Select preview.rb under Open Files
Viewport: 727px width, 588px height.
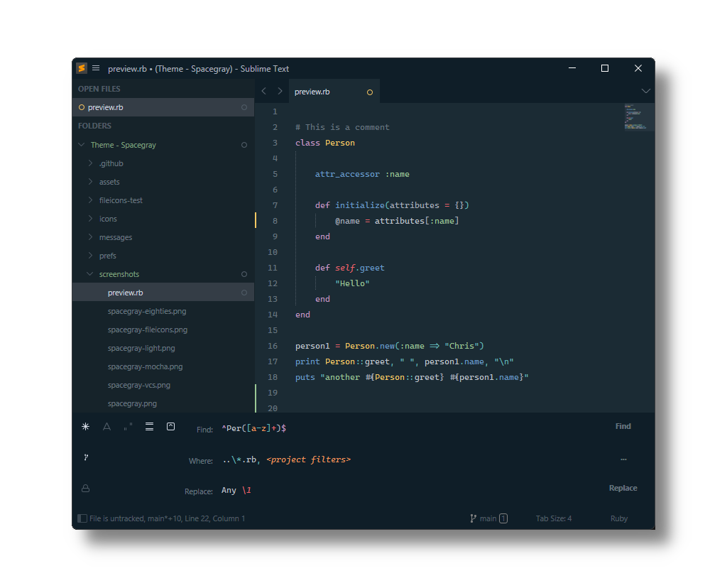tap(163, 107)
